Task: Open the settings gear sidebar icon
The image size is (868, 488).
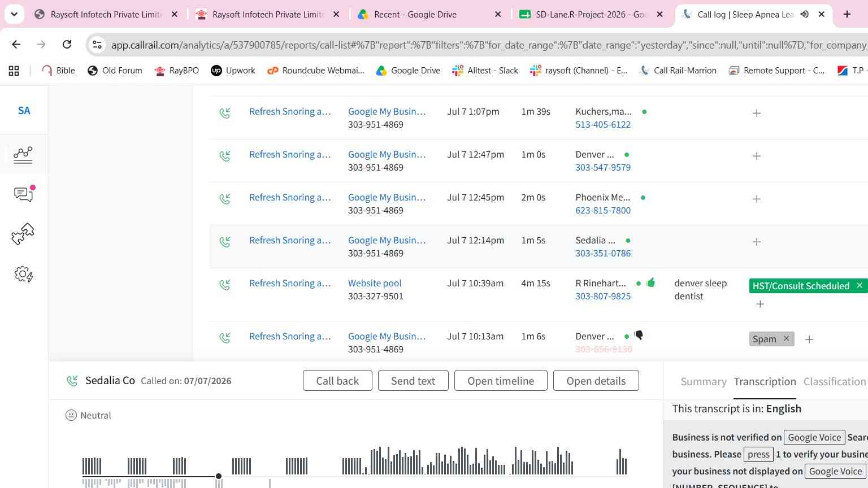Action: [x=24, y=274]
